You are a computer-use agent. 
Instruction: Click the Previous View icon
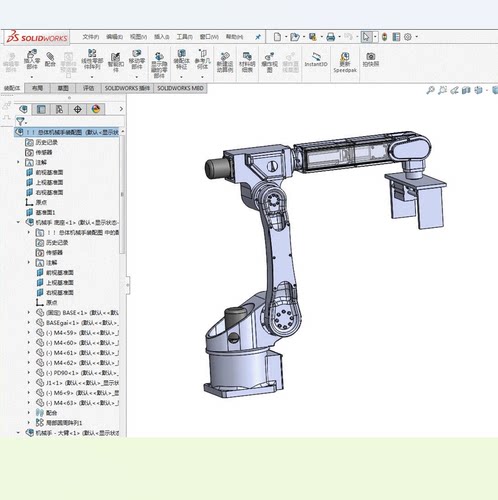(x=454, y=90)
